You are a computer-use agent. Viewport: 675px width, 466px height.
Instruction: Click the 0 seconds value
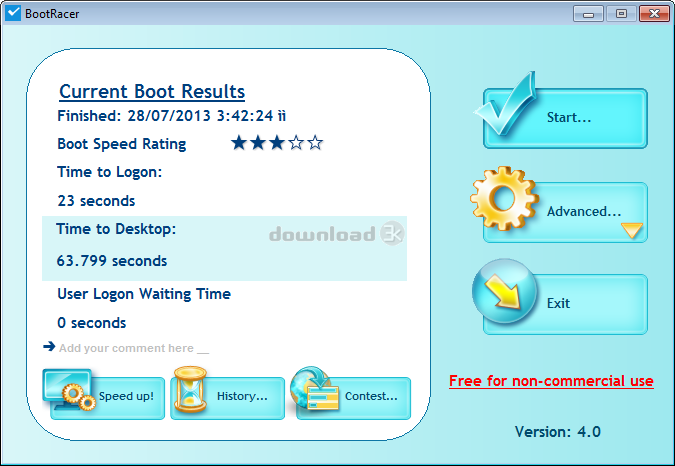coord(91,323)
